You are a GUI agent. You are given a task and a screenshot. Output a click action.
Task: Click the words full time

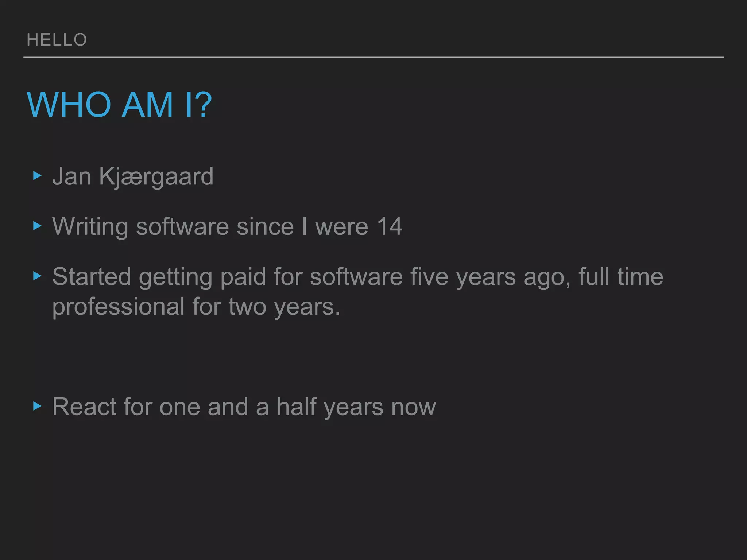pyautogui.click(x=621, y=276)
